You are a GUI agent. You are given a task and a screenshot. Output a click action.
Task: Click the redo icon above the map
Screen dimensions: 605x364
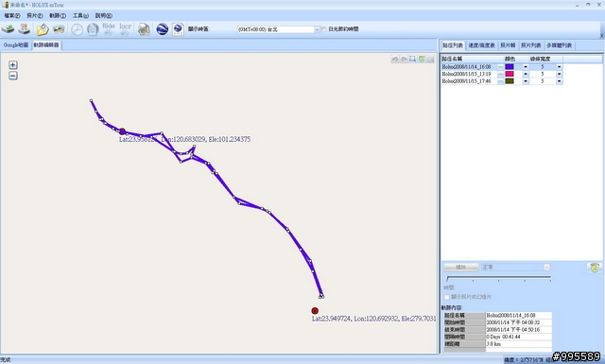[404, 59]
